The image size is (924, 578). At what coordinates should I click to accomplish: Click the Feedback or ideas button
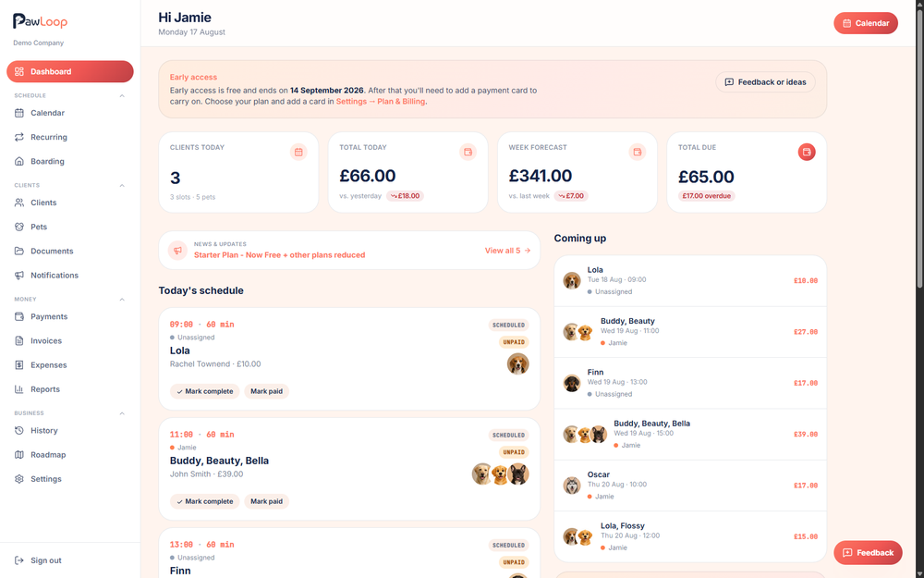tap(765, 82)
